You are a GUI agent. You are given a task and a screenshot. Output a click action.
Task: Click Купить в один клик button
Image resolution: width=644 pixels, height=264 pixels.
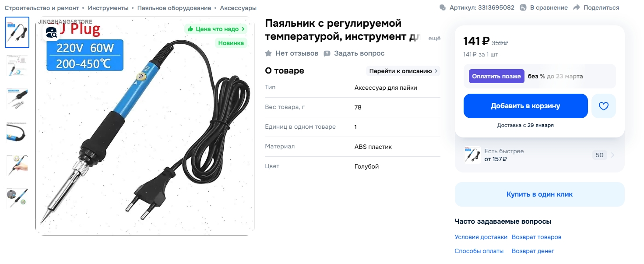coord(539,194)
